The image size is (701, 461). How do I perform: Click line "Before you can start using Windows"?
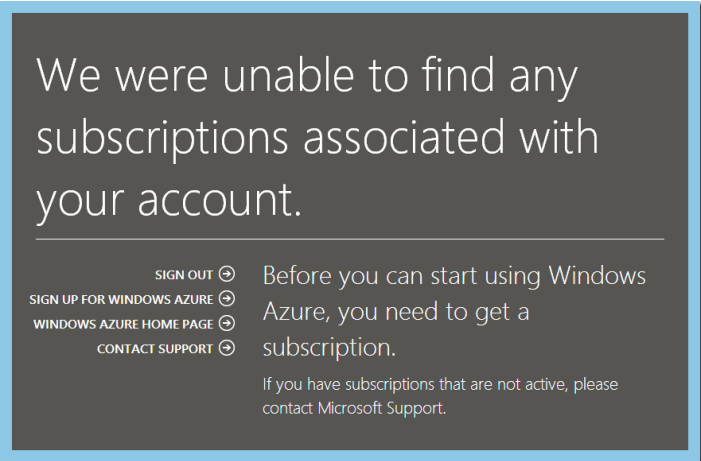pos(454,275)
